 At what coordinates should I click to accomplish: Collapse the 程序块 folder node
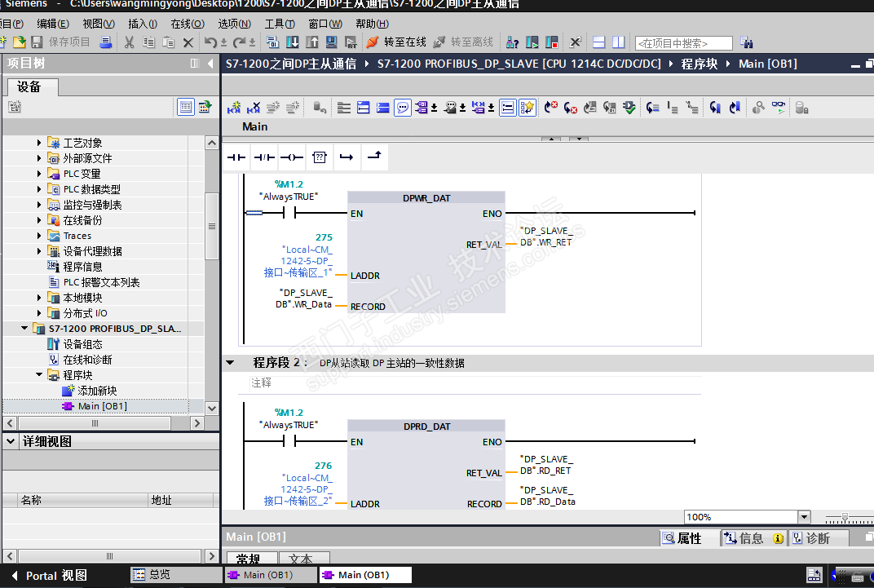click(x=39, y=374)
